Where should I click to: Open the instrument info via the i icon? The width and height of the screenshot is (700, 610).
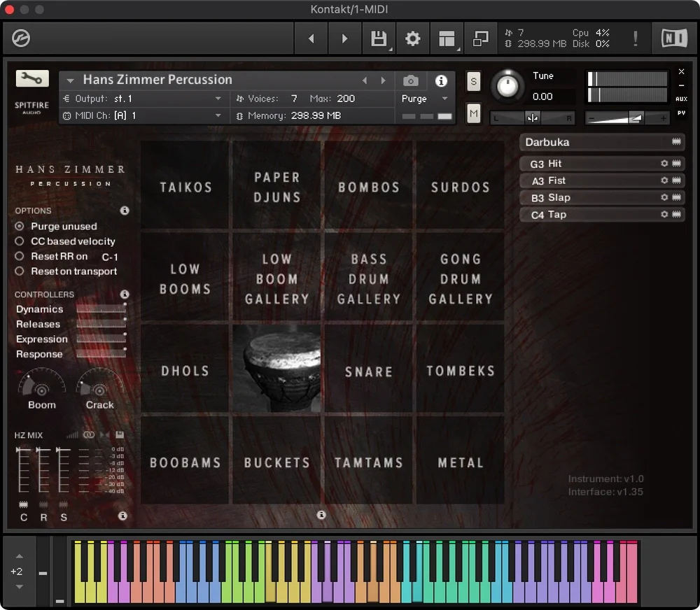click(x=441, y=80)
